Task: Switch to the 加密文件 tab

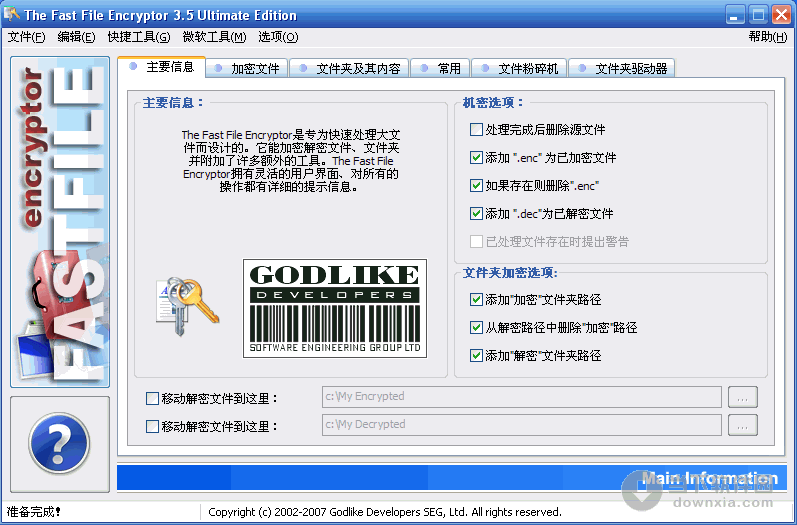Action: pos(247,68)
